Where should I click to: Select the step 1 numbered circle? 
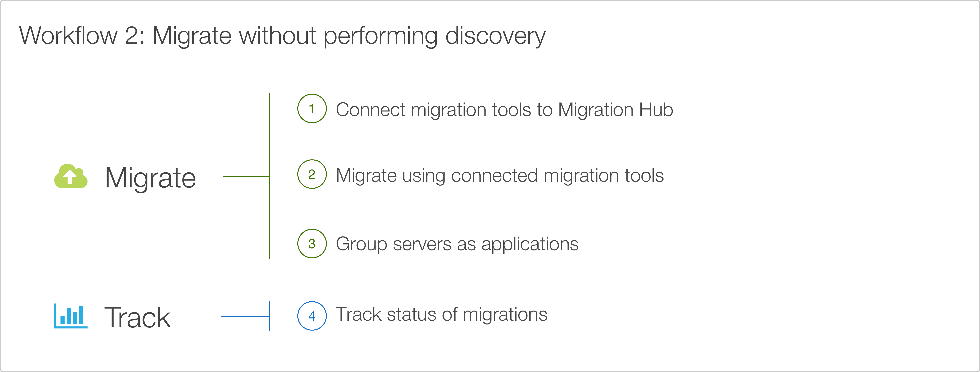pos(312,109)
